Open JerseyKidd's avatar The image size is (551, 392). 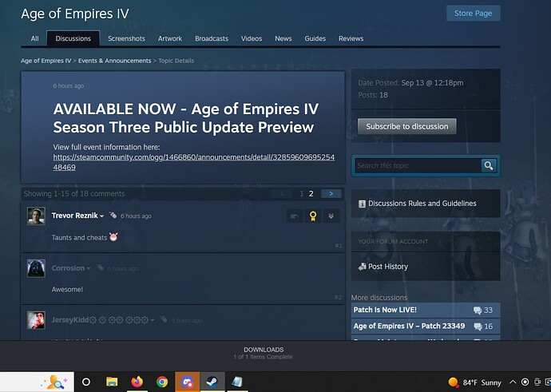click(x=36, y=320)
